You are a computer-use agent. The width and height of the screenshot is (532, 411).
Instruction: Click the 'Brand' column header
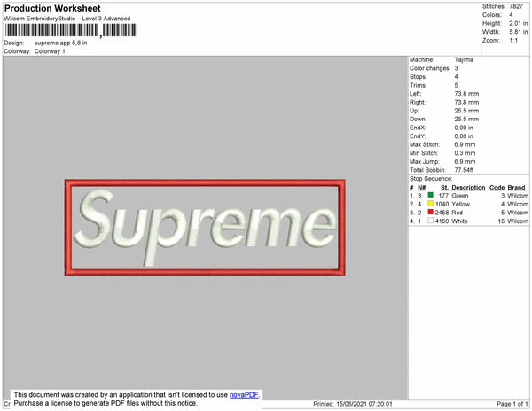point(516,188)
